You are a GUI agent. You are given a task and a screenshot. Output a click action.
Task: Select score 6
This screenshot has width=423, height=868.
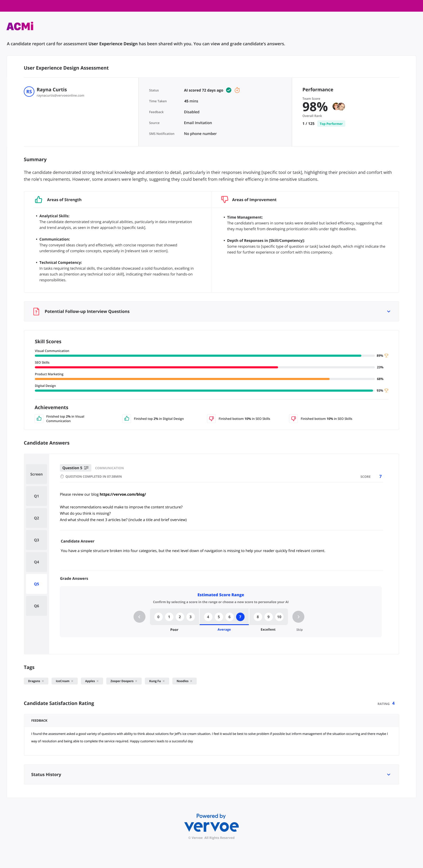(x=229, y=617)
